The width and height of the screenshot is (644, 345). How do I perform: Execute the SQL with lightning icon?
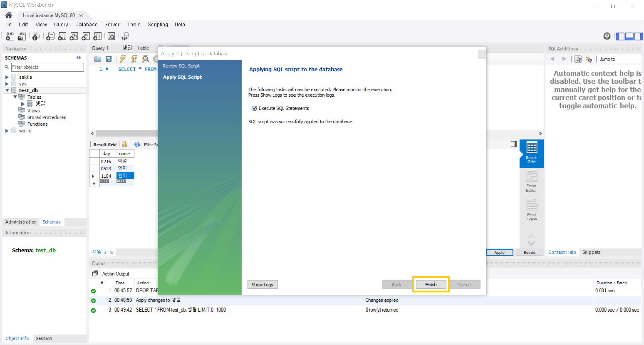[x=123, y=59]
